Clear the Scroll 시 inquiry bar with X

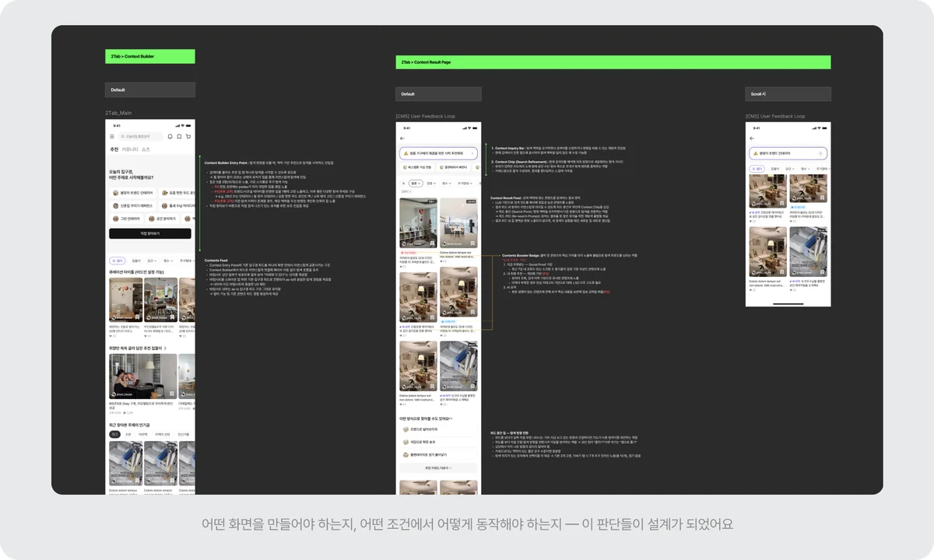tap(820, 153)
